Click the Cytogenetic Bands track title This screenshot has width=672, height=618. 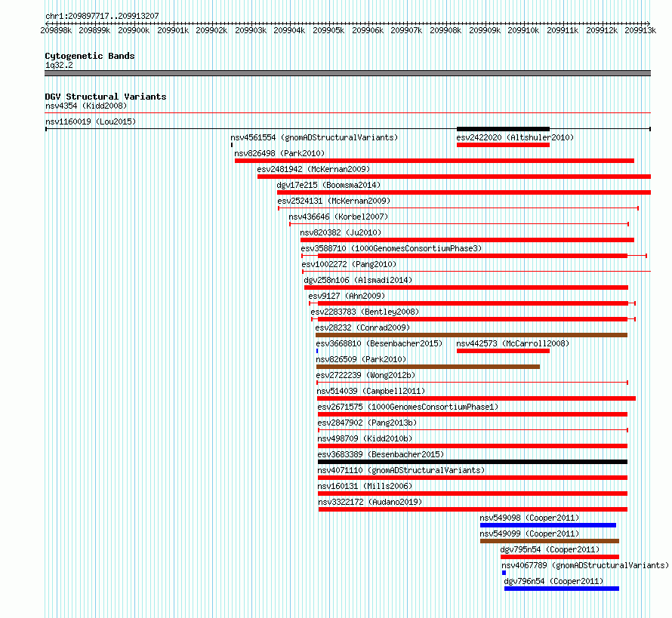[x=90, y=56]
